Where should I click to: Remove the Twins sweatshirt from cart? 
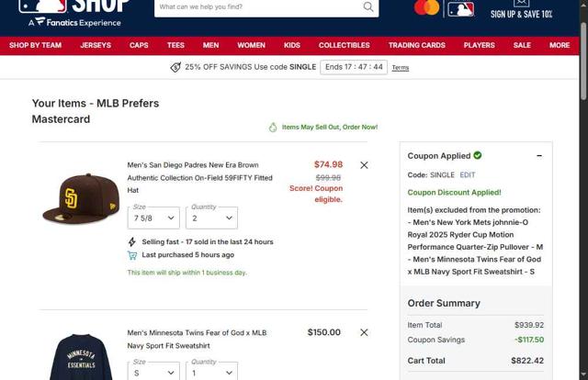pyautogui.click(x=364, y=332)
